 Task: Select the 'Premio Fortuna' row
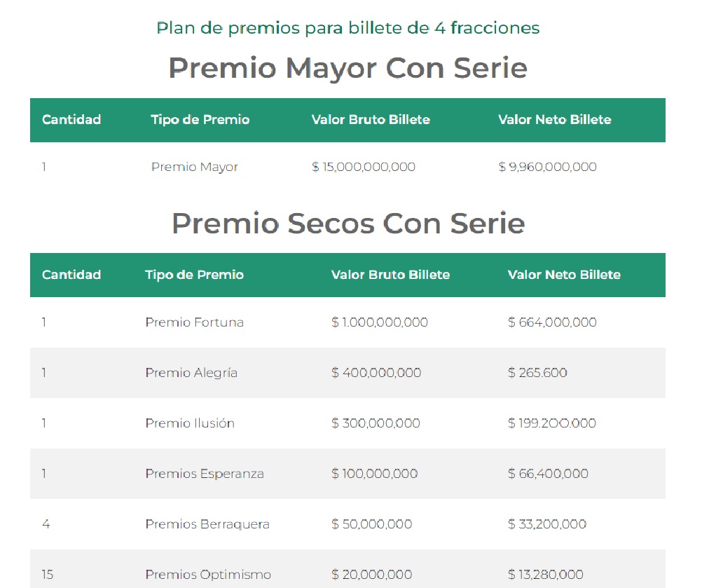[348, 322]
